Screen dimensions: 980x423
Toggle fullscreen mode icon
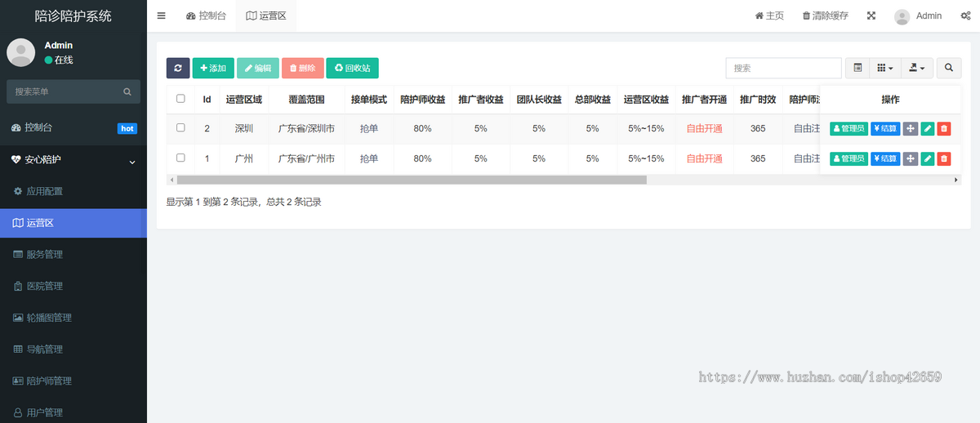point(871,16)
